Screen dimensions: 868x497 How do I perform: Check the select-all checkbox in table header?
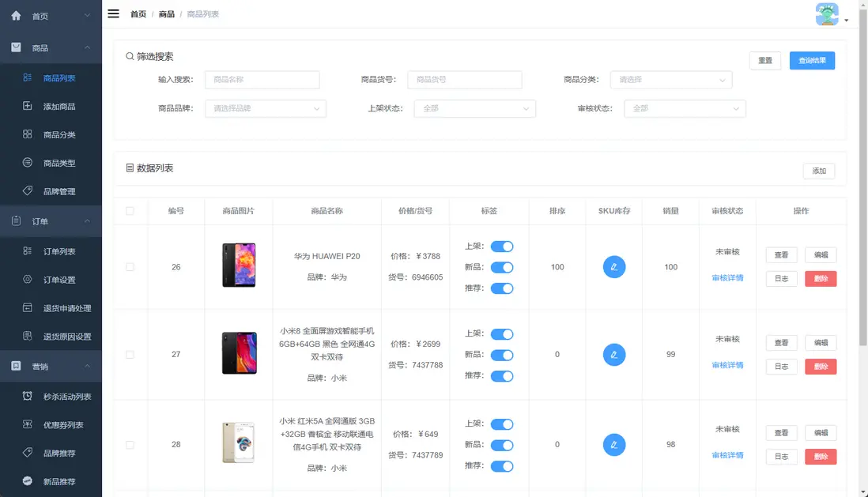pyautogui.click(x=130, y=211)
